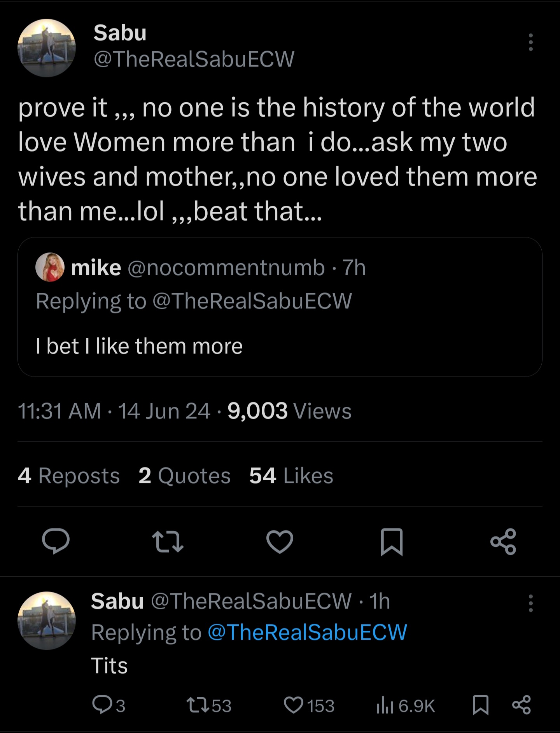Screen dimensions: 560x733
Task: Open mike's avatar in quoted tweet
Action: point(50,267)
